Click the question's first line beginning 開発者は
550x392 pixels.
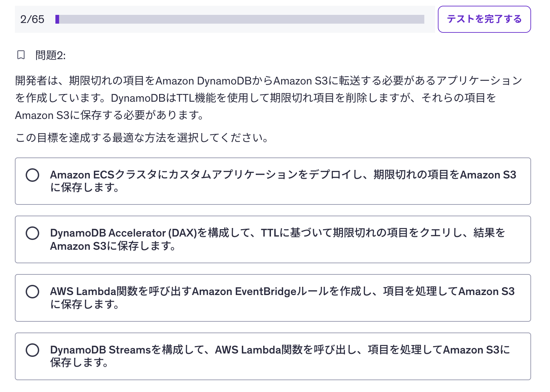pos(268,81)
